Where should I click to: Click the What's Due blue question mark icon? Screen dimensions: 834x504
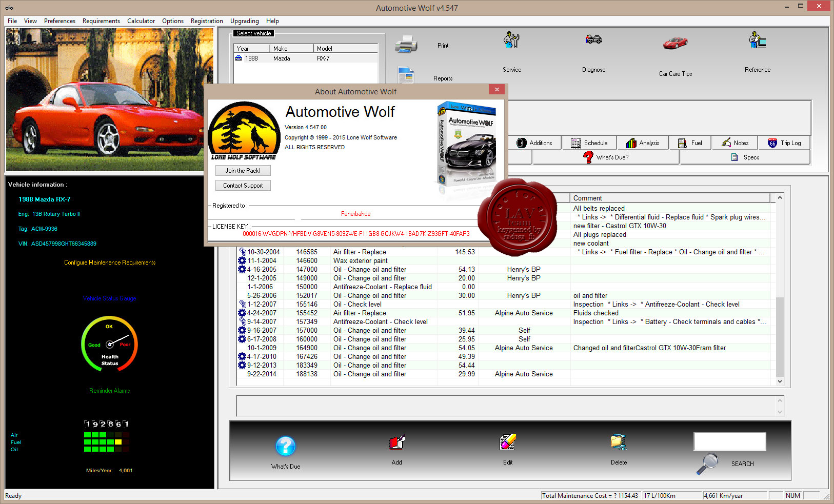pyautogui.click(x=286, y=446)
